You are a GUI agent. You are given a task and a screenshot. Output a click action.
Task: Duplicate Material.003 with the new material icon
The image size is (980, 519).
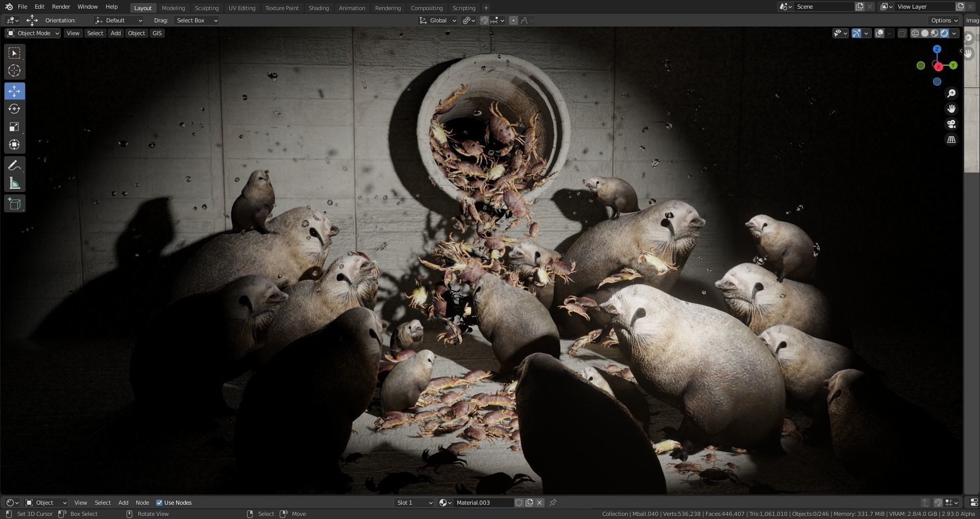click(529, 503)
